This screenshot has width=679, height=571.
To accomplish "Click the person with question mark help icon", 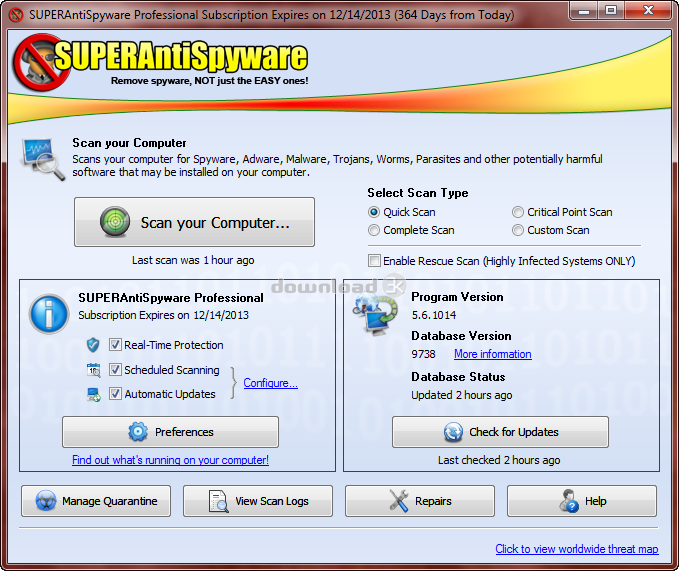I will coord(568,501).
